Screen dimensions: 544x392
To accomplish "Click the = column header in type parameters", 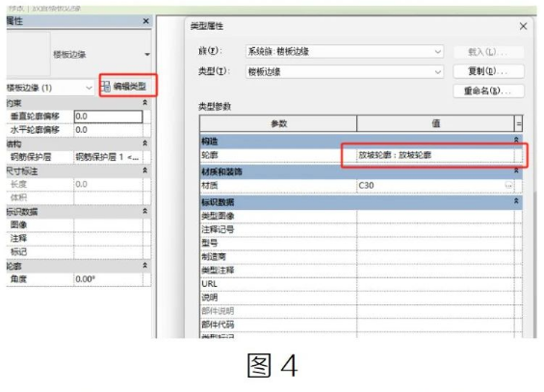I will coord(519,123).
